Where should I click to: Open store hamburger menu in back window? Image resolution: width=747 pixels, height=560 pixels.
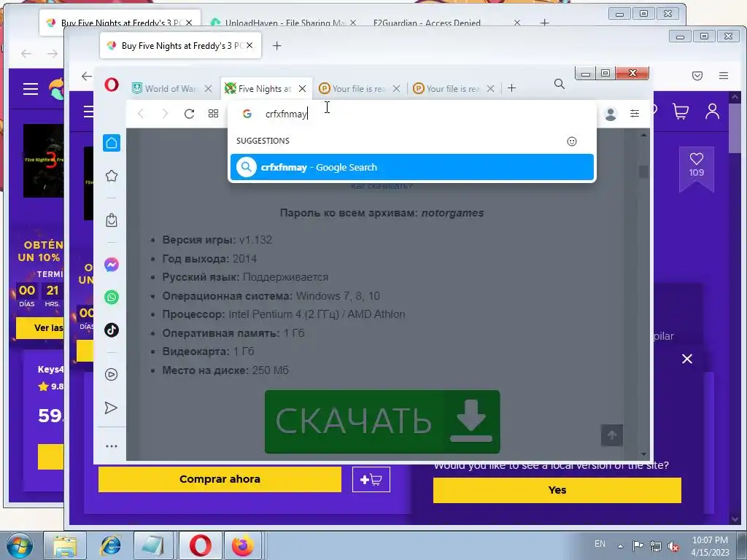pyautogui.click(x=31, y=88)
